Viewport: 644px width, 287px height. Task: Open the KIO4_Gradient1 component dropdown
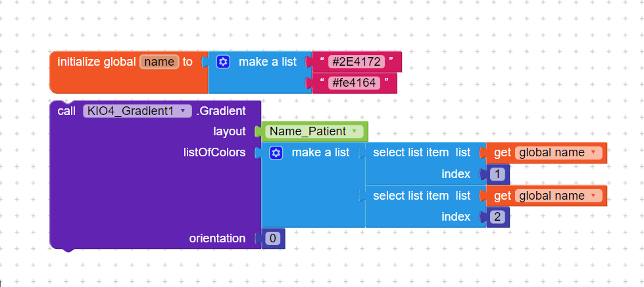[x=137, y=111]
